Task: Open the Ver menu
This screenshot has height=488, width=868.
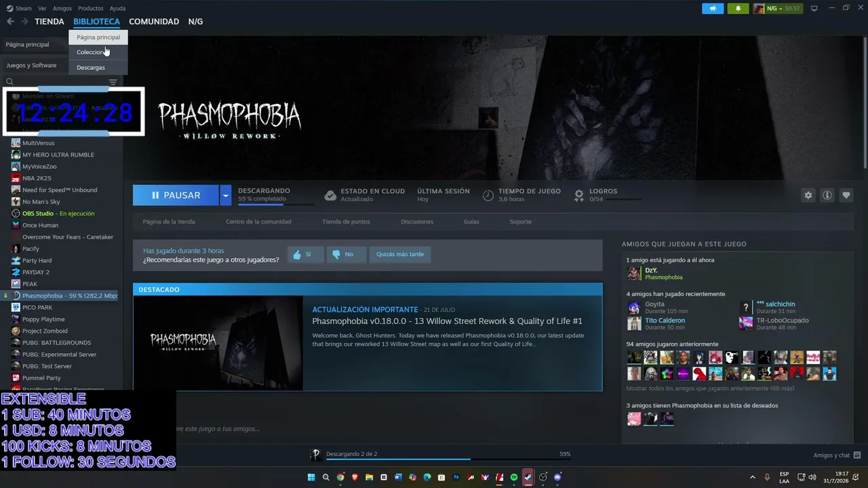Action: tap(42, 8)
